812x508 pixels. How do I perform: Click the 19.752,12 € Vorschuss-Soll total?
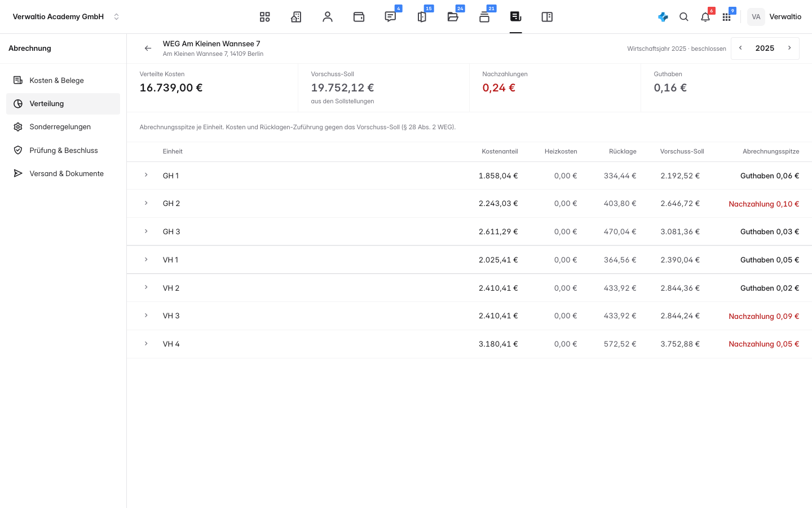click(x=342, y=87)
